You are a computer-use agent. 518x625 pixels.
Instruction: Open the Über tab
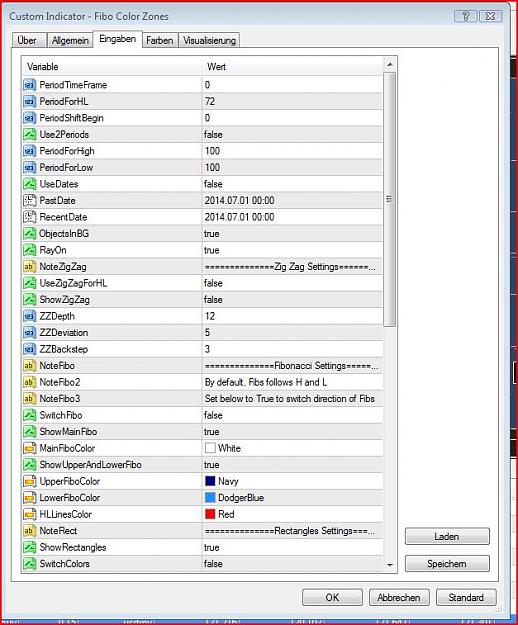tap(27, 41)
